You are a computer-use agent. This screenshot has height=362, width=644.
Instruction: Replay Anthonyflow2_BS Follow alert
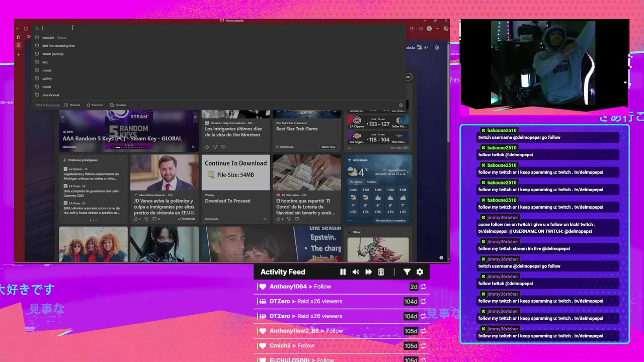424,331
